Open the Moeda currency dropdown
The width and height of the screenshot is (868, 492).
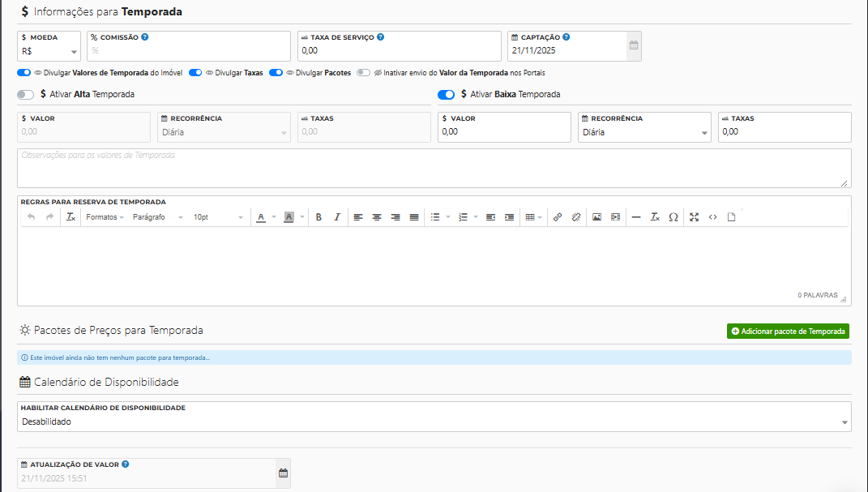tap(49, 52)
